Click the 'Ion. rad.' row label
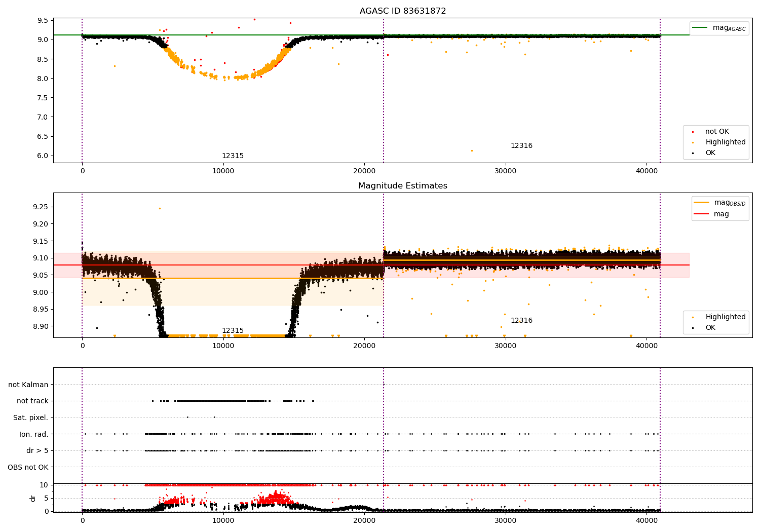 point(34,435)
